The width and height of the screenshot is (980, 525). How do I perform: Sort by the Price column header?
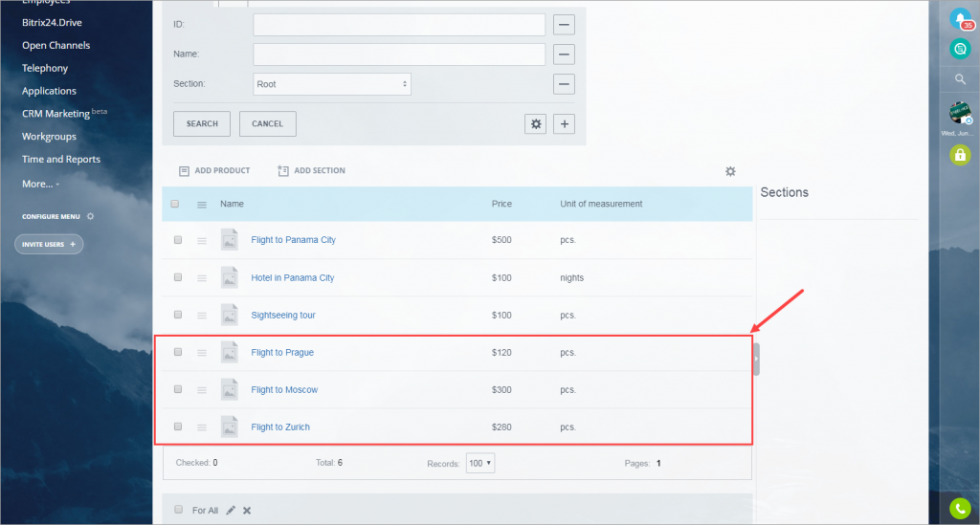tap(501, 204)
